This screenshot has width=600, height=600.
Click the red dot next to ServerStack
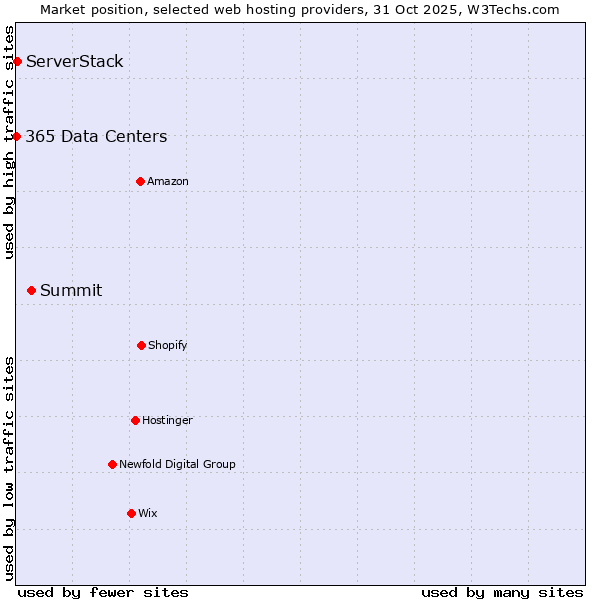[17, 62]
